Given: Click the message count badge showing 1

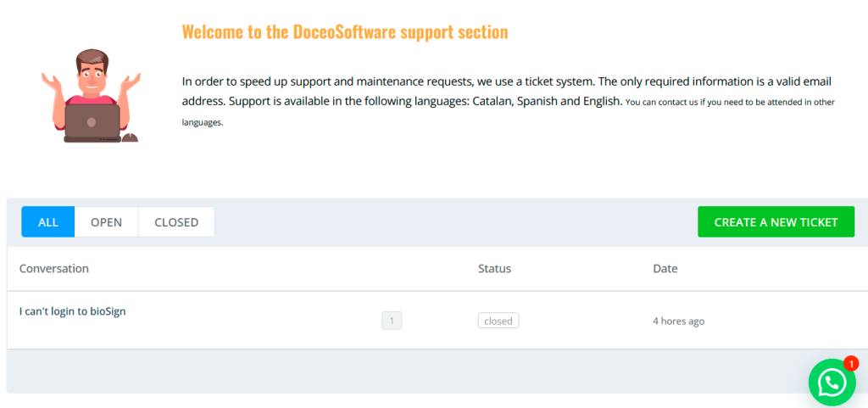Looking at the screenshot, I should 392,321.
